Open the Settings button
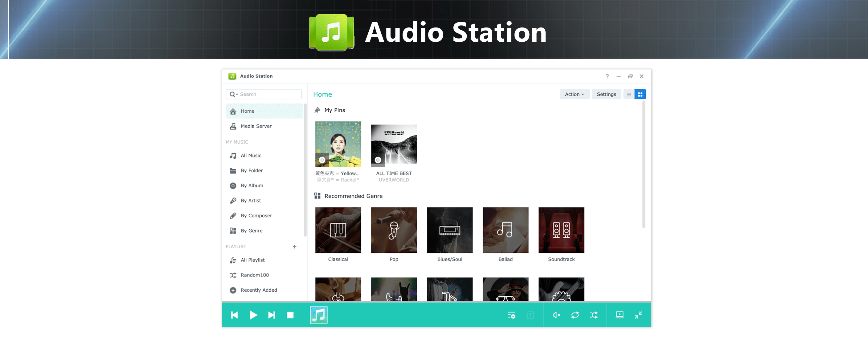The width and height of the screenshot is (868, 338). coord(606,94)
